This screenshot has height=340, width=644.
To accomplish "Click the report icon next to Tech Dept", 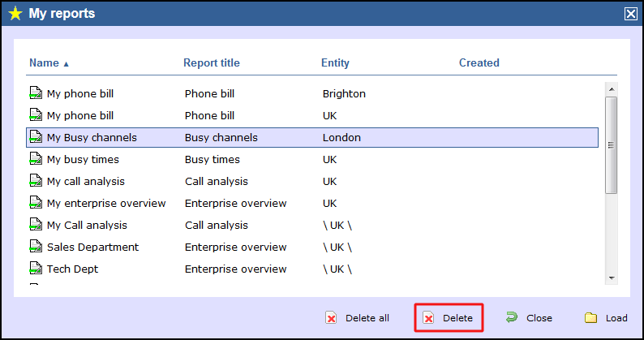I will [x=36, y=269].
